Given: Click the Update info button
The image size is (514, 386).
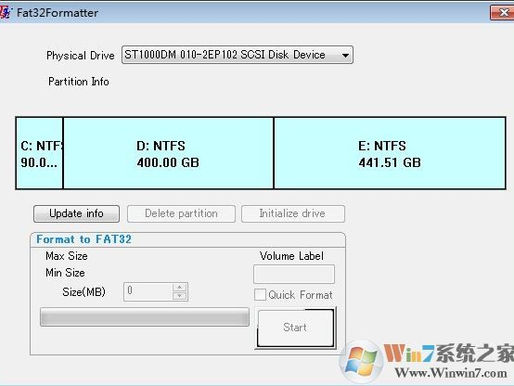Looking at the screenshot, I should [x=76, y=214].
